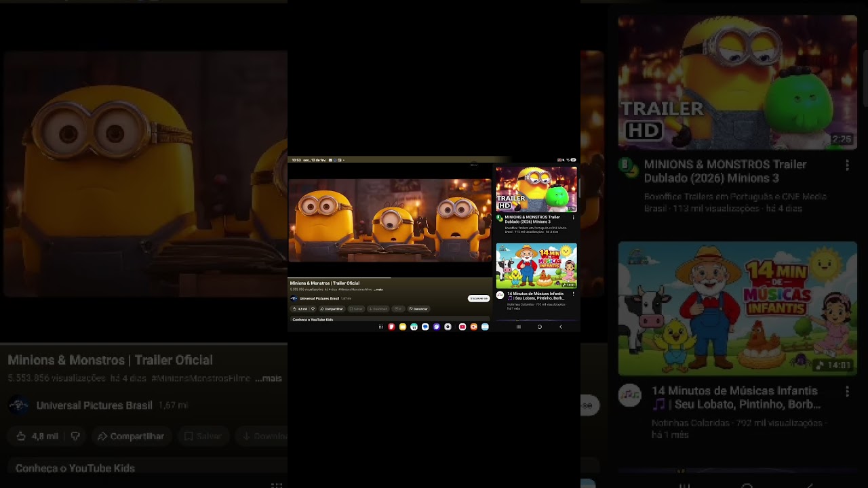This screenshot has width=868, height=488.
Task: Tap the sharp 'Minions & Monstros | Trailer Oficial' title
Action: [325, 283]
